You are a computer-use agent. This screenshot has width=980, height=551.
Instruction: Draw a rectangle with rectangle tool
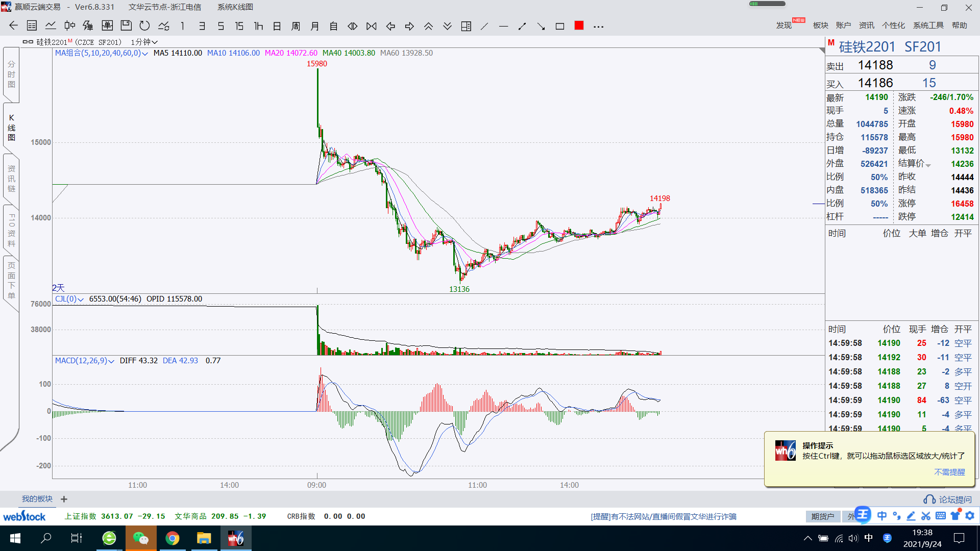[560, 26]
